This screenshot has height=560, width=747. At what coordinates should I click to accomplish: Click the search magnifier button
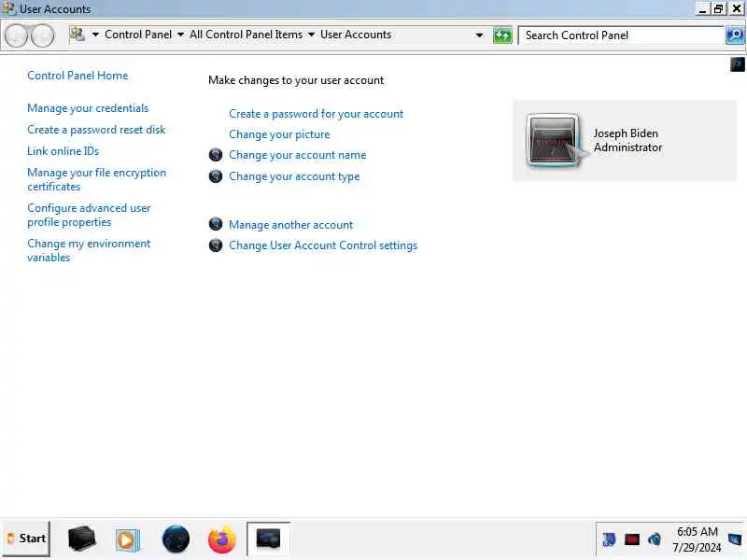click(x=735, y=35)
